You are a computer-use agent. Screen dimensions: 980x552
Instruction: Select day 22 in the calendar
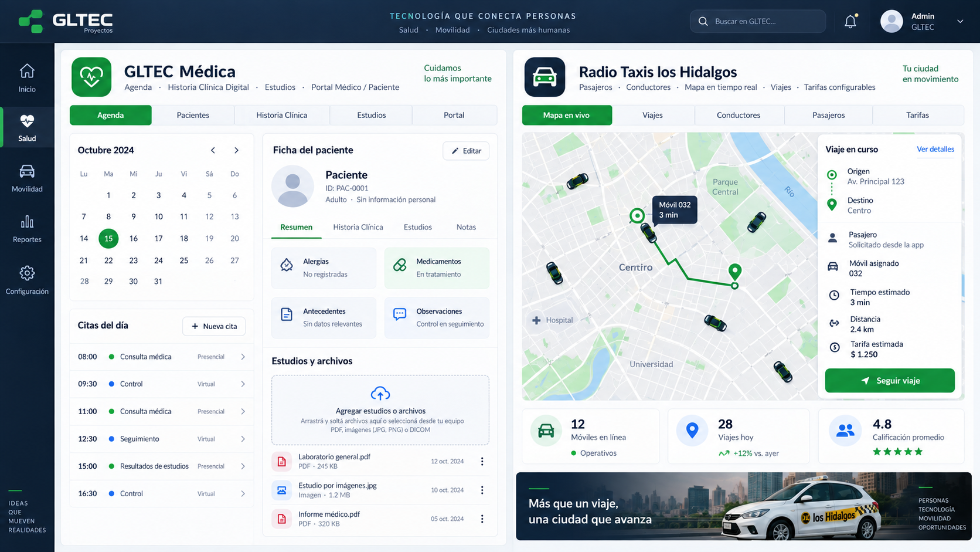(108, 260)
